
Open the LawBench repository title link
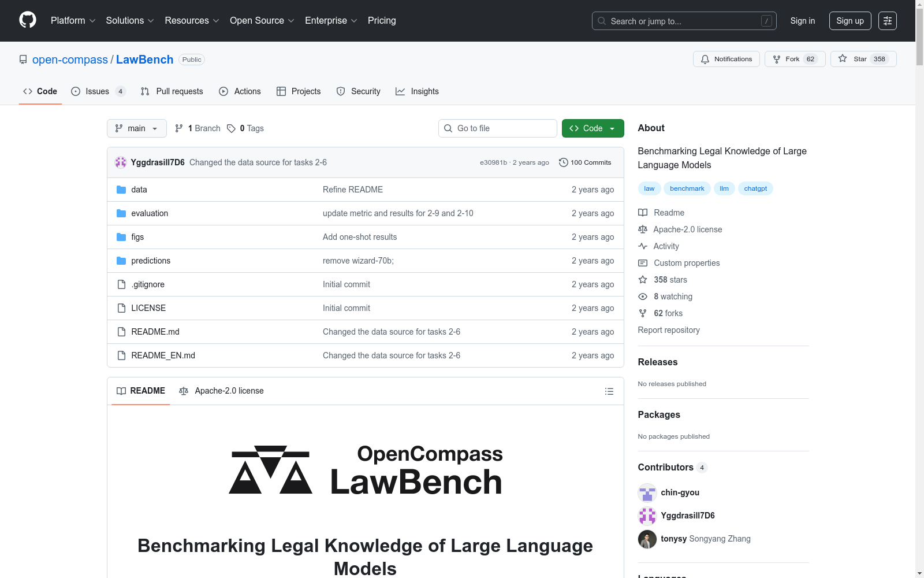click(x=145, y=60)
